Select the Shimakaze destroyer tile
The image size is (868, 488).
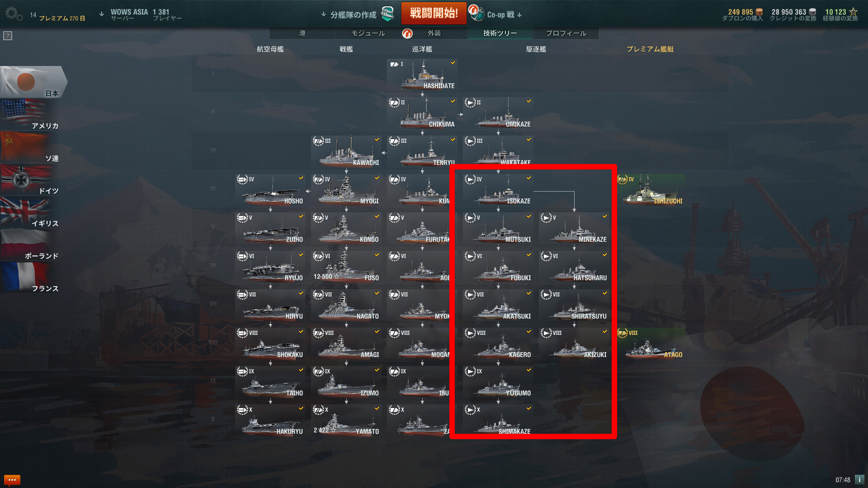pyautogui.click(x=498, y=420)
